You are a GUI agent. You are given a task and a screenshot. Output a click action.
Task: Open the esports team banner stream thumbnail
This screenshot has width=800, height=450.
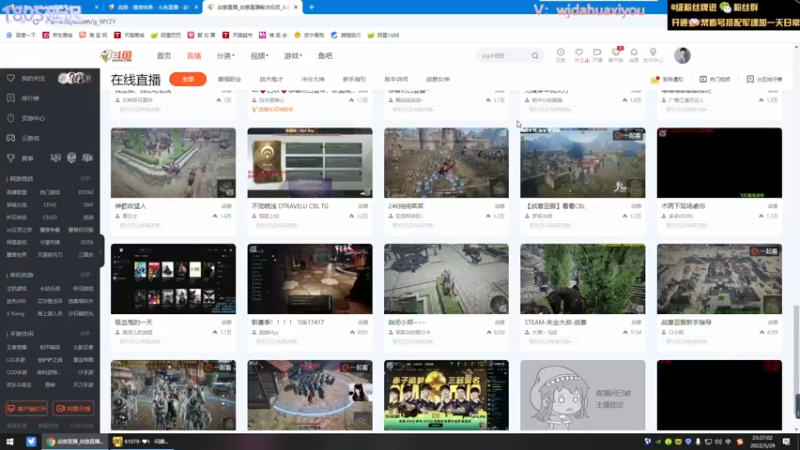click(446, 395)
